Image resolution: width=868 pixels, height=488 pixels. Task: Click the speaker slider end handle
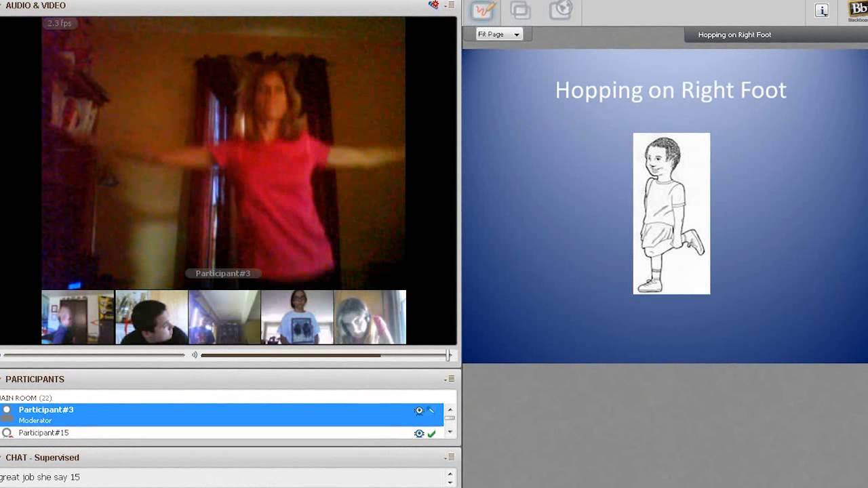tap(448, 354)
